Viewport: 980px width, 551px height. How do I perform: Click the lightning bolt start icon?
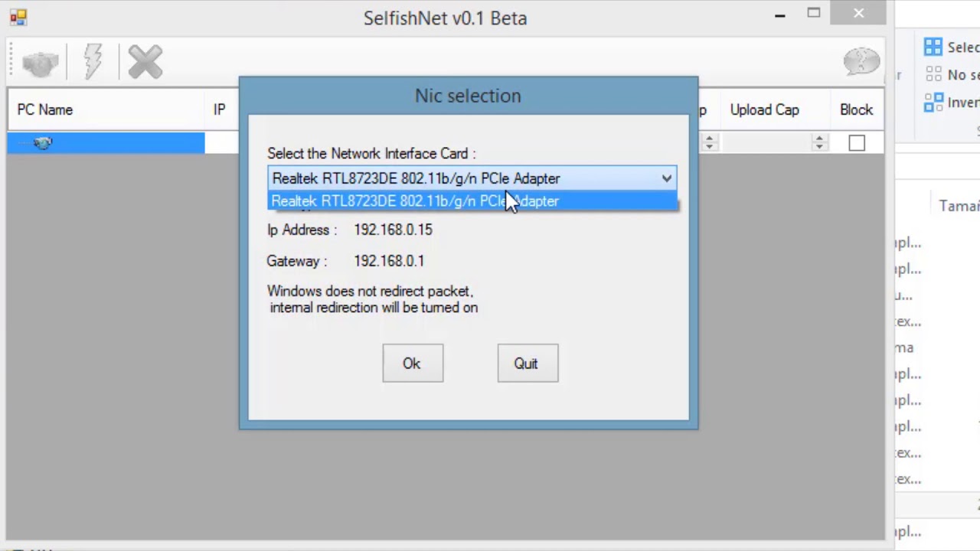pyautogui.click(x=93, y=62)
